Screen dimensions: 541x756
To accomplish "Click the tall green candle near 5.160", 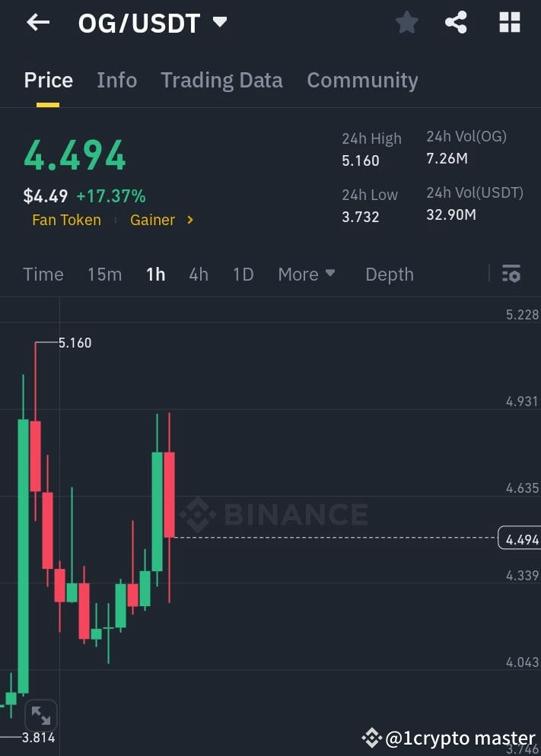I will (23, 556).
